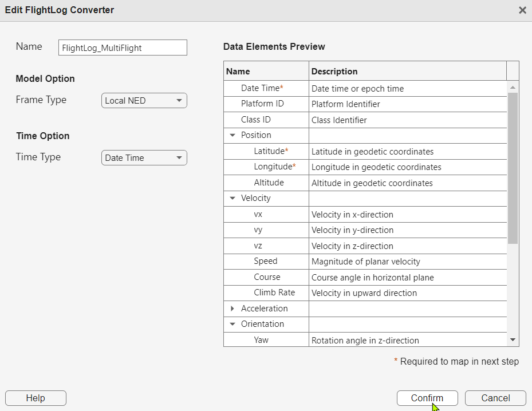Image resolution: width=532 pixels, height=411 pixels.
Task: Open the Time Type dropdown
Action: (144, 158)
